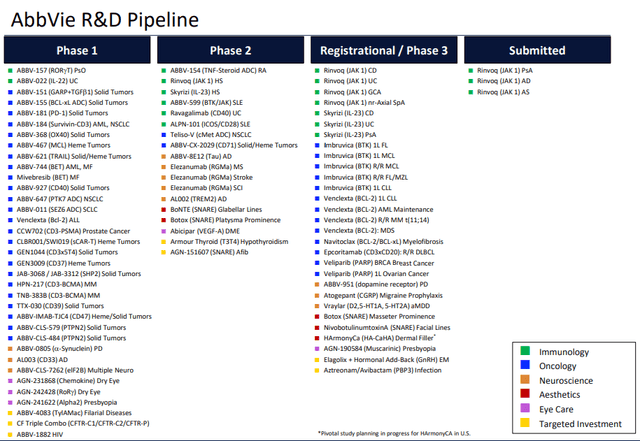Select ABBV-154 (TNF-Steroid ADC) RA
The width and height of the screenshot is (640, 441).
[218, 70]
